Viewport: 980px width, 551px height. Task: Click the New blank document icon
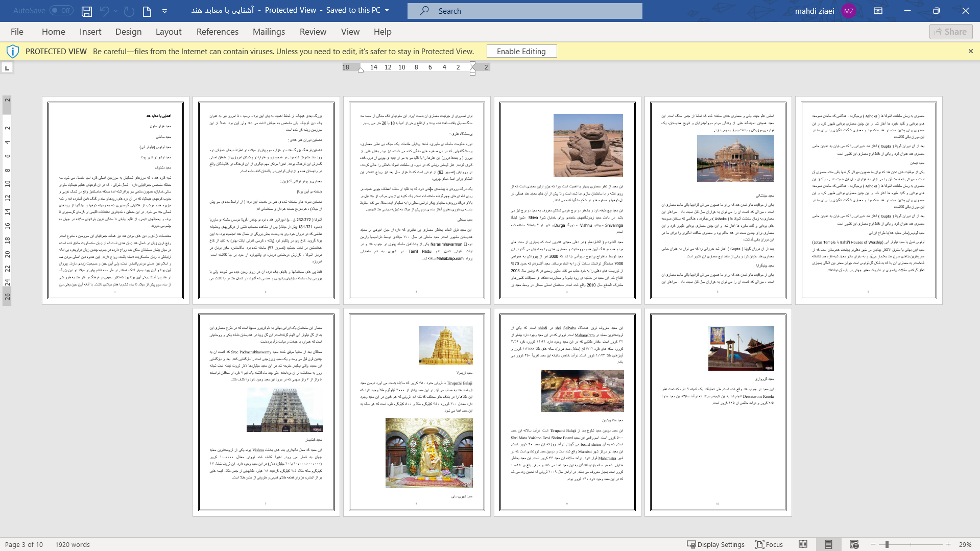coord(147,11)
